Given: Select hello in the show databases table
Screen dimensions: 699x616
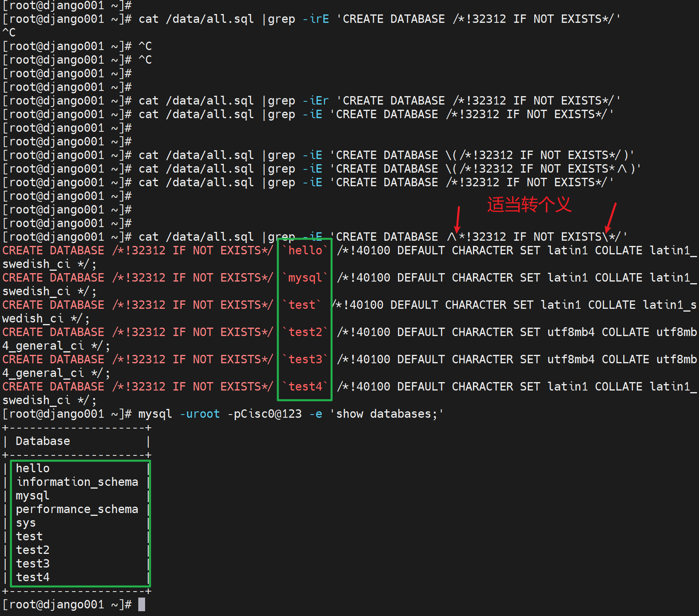Looking at the screenshot, I should pyautogui.click(x=33, y=468).
